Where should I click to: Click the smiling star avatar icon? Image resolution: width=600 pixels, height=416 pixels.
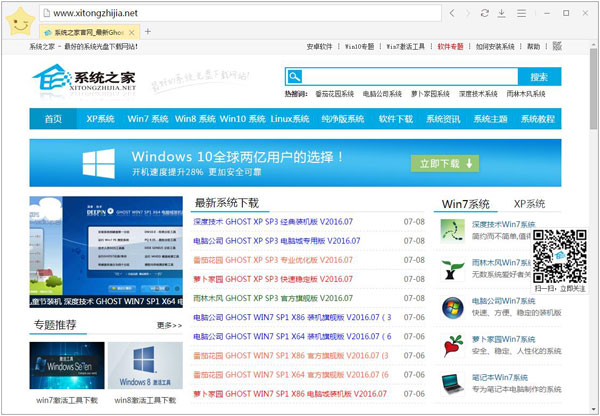(x=20, y=23)
